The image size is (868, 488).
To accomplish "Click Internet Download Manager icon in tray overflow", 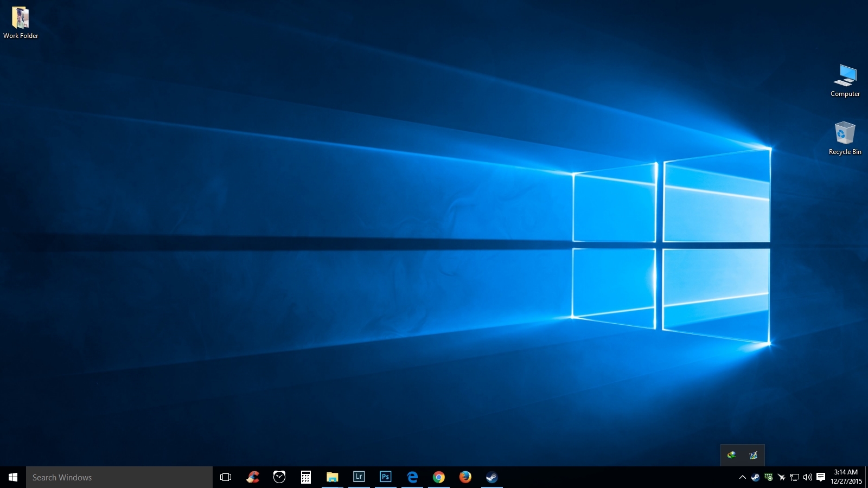I will 732,455.
